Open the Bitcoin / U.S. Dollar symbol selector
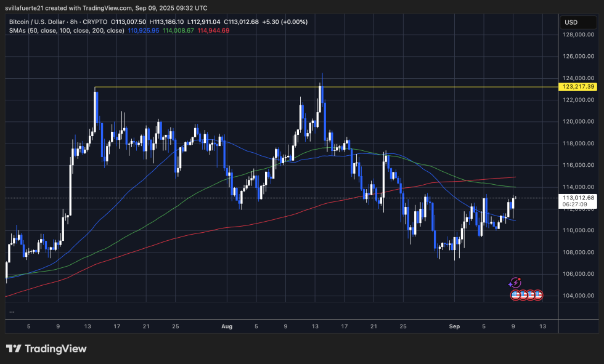 pyautogui.click(x=38, y=21)
